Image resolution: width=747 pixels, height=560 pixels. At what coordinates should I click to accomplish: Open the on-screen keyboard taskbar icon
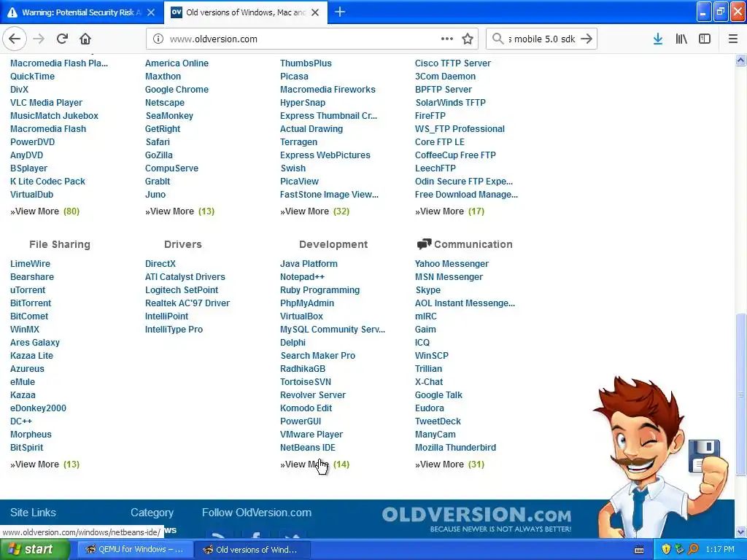coord(639,550)
